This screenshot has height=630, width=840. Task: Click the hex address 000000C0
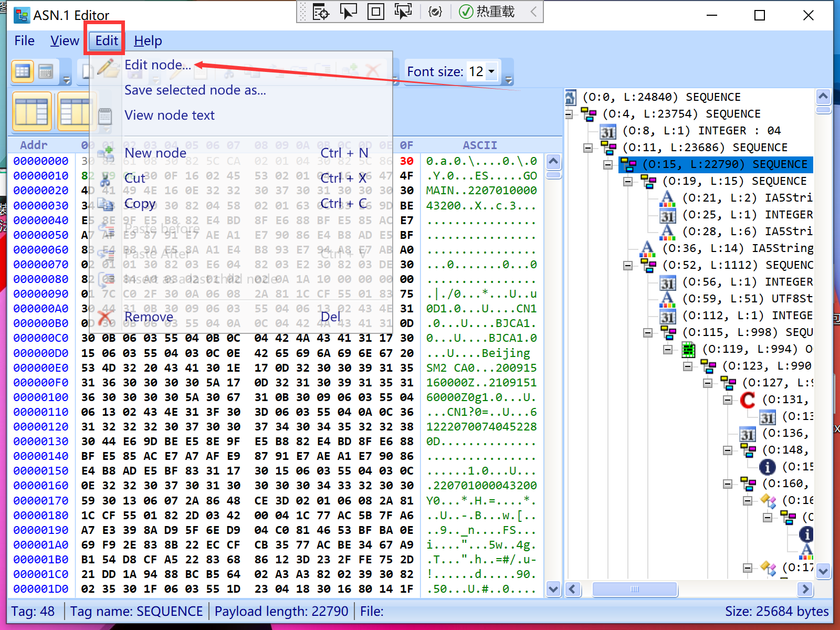coord(41,338)
